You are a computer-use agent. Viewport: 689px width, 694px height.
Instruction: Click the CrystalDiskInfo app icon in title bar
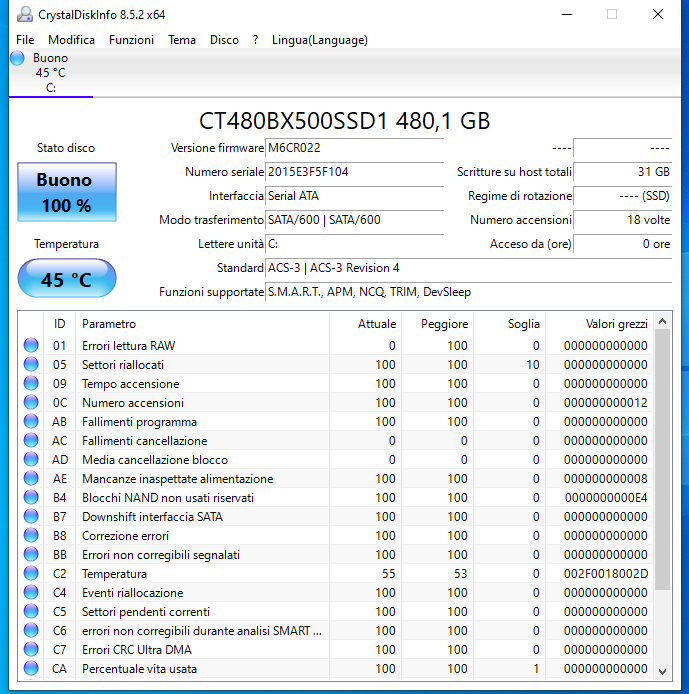[x=25, y=15]
